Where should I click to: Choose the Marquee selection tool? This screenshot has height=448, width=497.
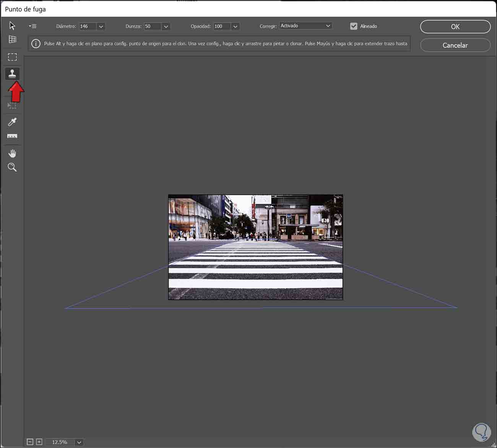tap(12, 57)
